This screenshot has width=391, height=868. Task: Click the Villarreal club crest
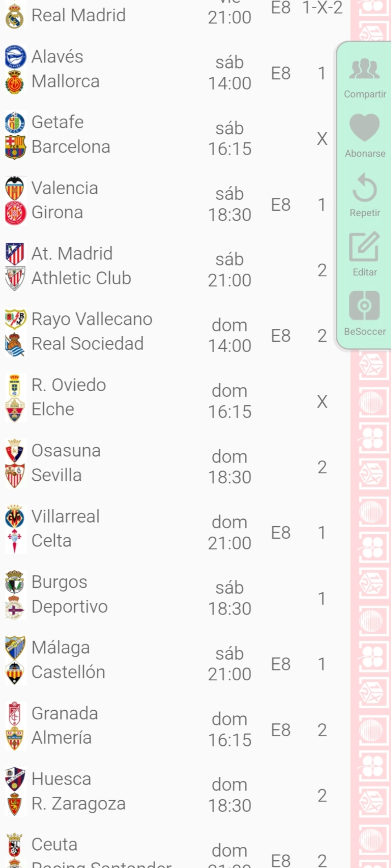click(x=15, y=516)
